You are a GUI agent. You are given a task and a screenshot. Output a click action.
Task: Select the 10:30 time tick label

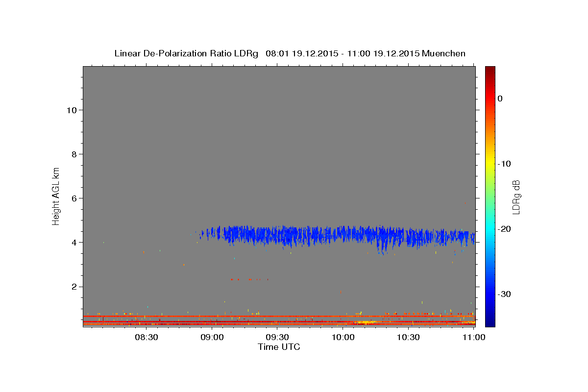(408, 337)
